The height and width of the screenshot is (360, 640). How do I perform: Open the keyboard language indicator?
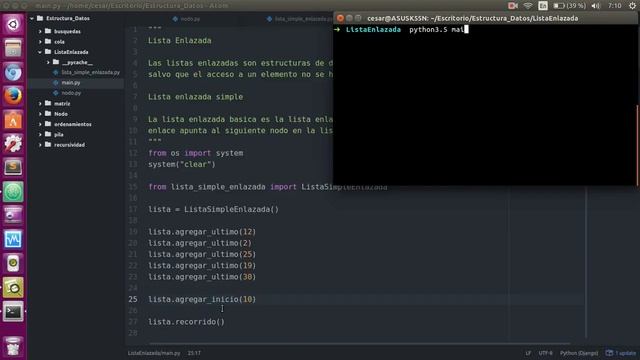click(543, 6)
